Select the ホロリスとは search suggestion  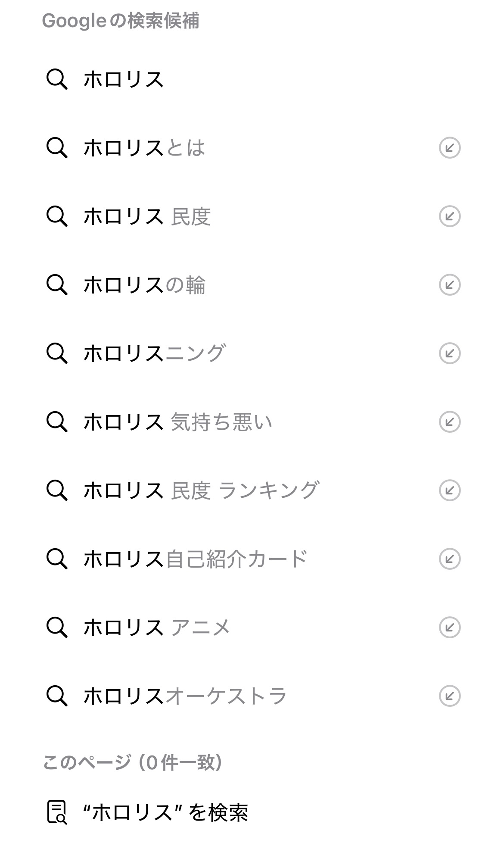click(x=144, y=148)
